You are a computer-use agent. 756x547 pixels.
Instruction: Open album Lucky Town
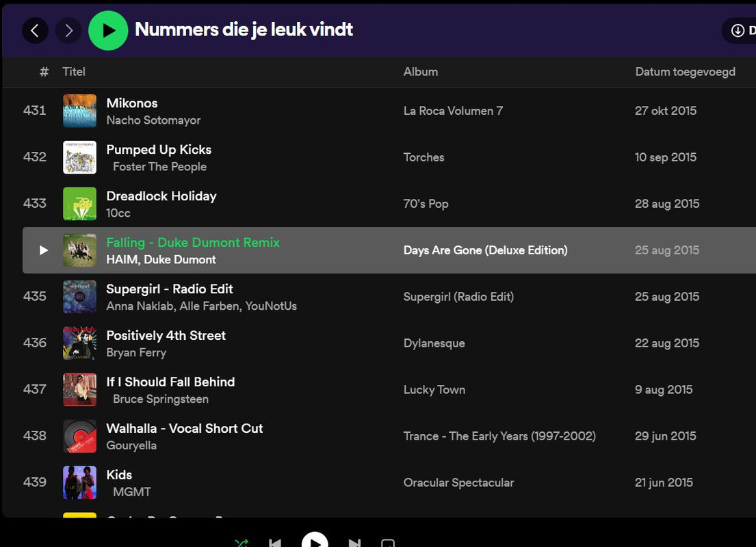pos(434,390)
